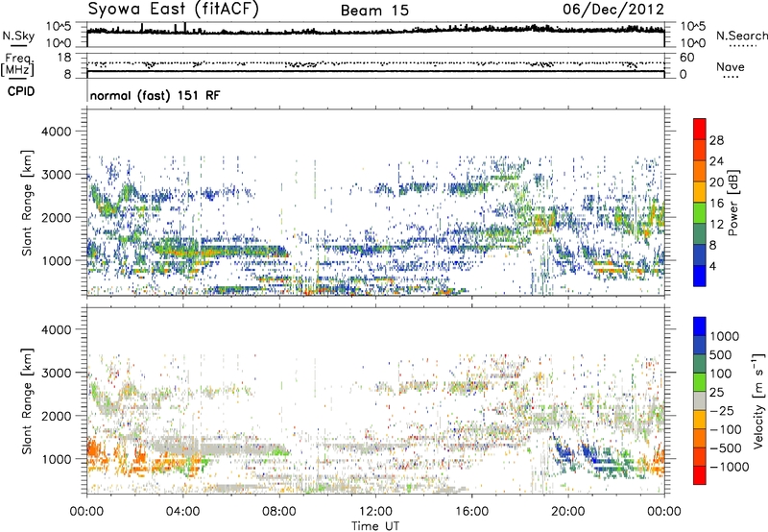Click the 'Freq. [MHz]' axis label
Screen dimensions: 768x532
pyautogui.click(x=17, y=65)
